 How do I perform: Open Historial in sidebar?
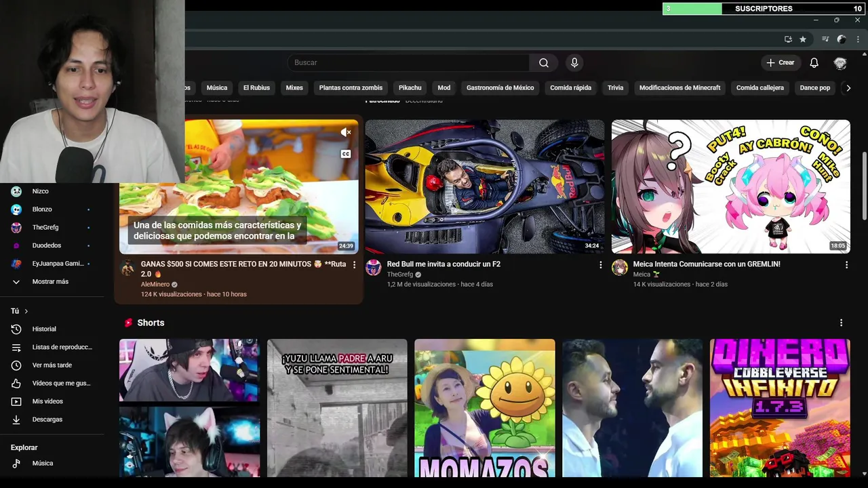(52, 329)
